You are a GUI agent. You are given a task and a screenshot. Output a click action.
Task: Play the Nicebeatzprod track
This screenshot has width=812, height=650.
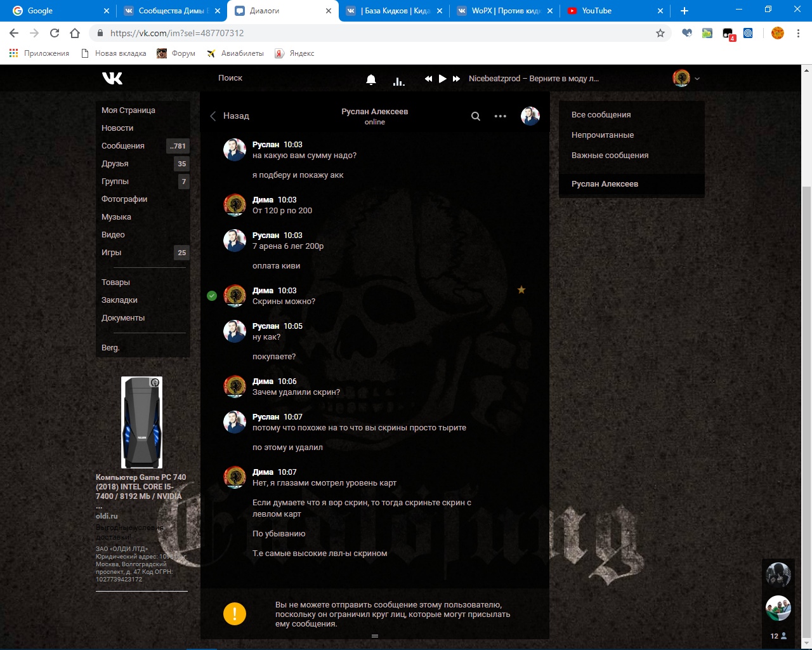click(x=443, y=79)
